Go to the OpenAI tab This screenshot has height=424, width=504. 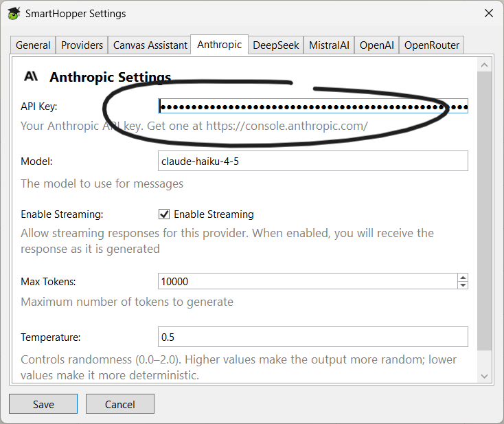tap(377, 45)
